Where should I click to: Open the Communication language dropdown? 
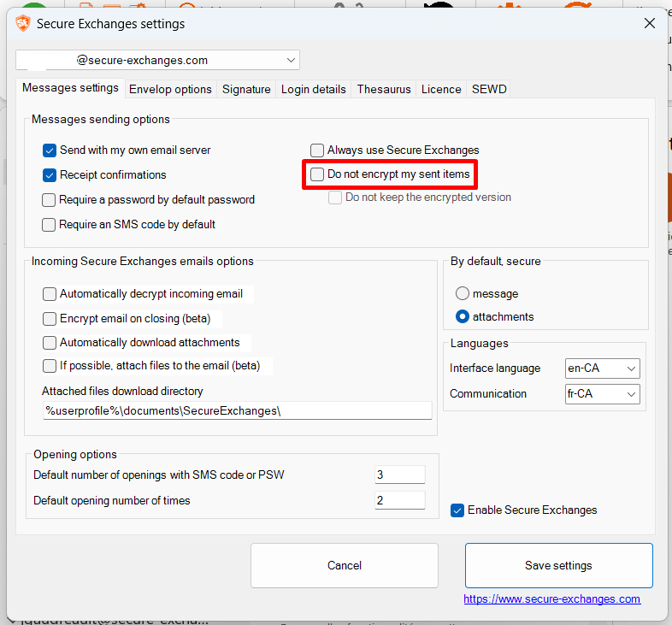(x=602, y=394)
